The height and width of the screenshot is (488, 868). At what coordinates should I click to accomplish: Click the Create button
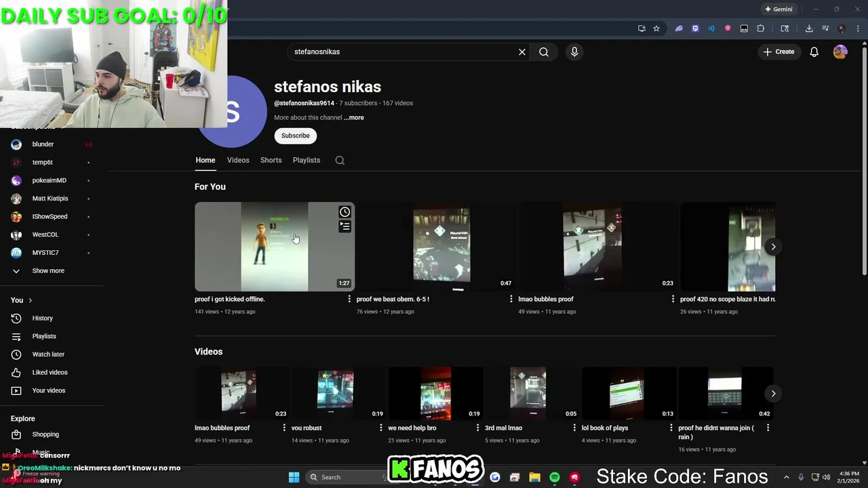tap(778, 52)
